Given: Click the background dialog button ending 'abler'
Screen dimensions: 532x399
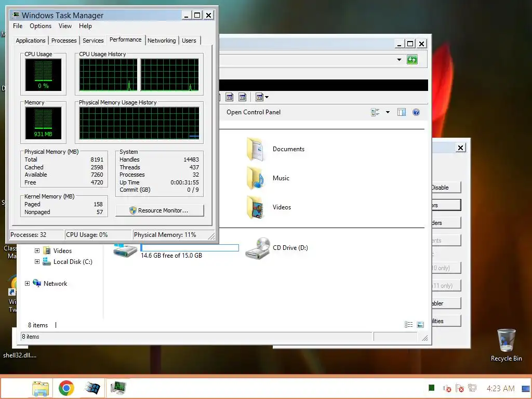Looking at the screenshot, I should point(446,303).
